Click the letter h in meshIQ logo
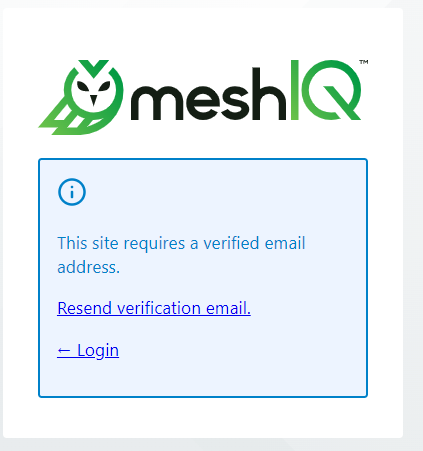This screenshot has width=423, height=451. click(269, 94)
